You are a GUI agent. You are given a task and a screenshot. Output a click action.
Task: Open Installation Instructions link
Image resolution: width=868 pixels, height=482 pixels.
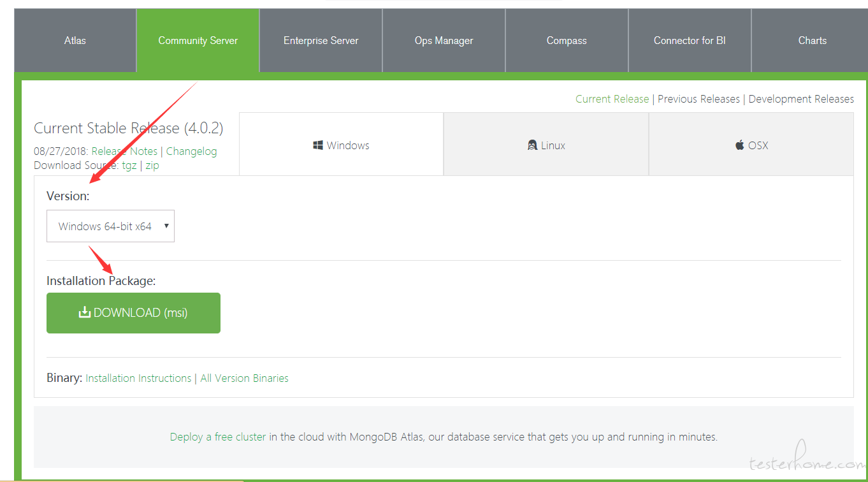click(x=138, y=378)
